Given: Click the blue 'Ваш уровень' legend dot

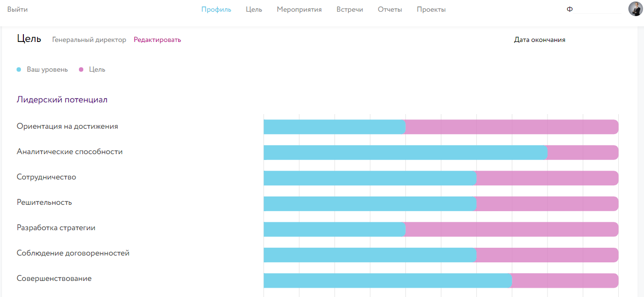Looking at the screenshot, I should click(x=19, y=70).
